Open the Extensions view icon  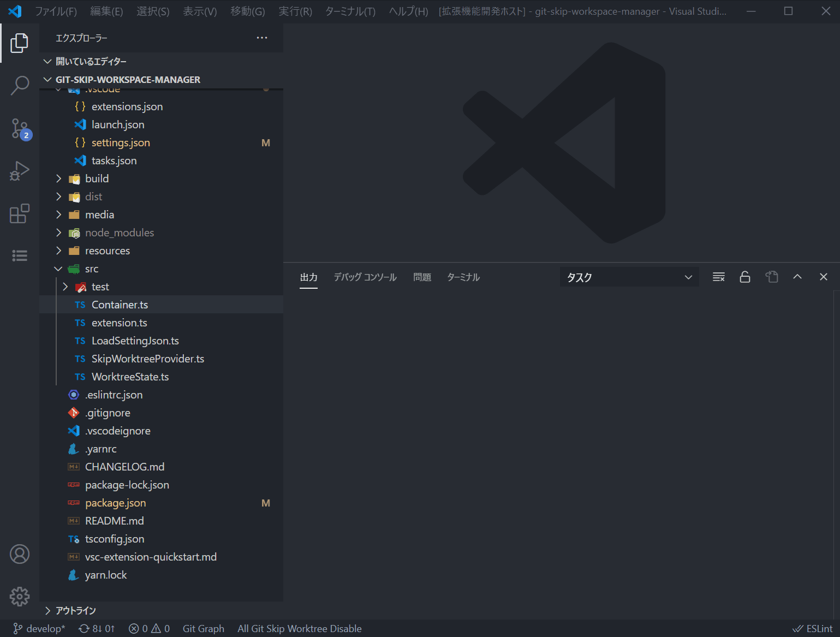tap(20, 213)
